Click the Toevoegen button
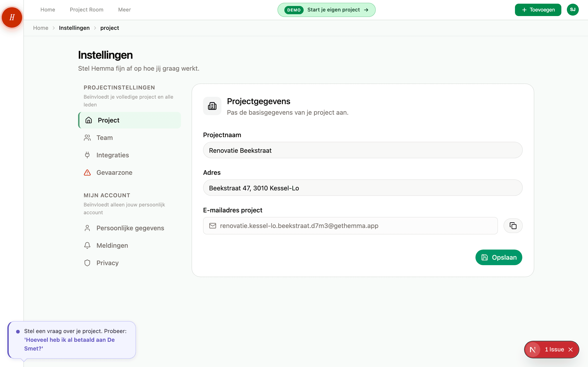The width and height of the screenshot is (588, 367). (x=538, y=10)
